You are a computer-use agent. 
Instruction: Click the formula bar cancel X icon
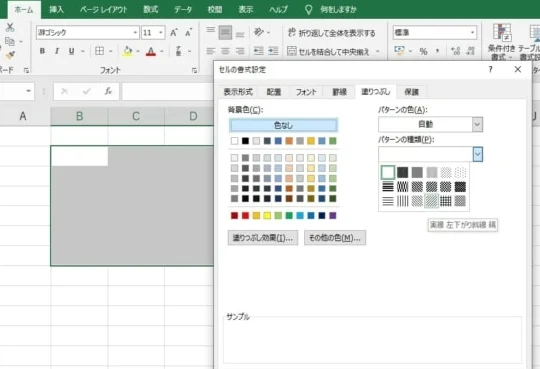coord(64,91)
